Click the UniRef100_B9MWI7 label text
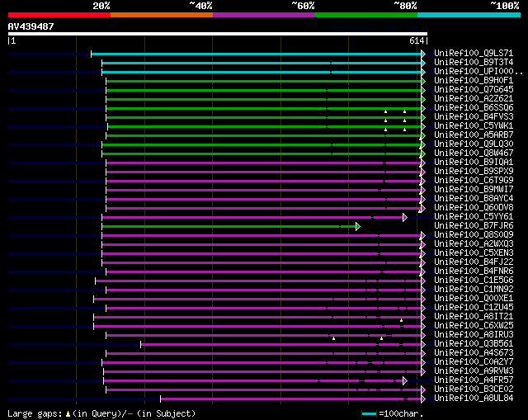 pos(474,190)
